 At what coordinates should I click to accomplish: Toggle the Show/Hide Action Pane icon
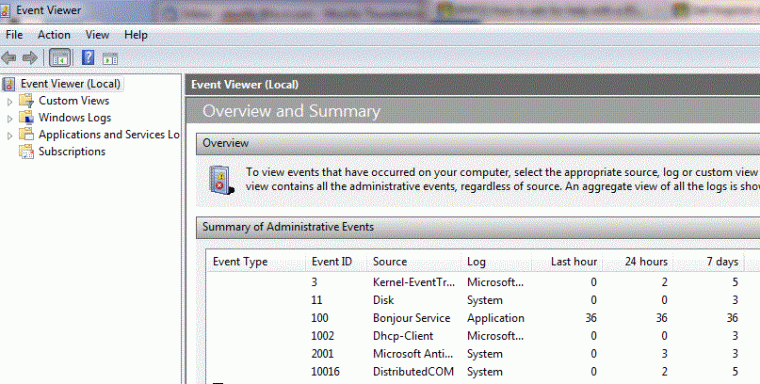110,59
